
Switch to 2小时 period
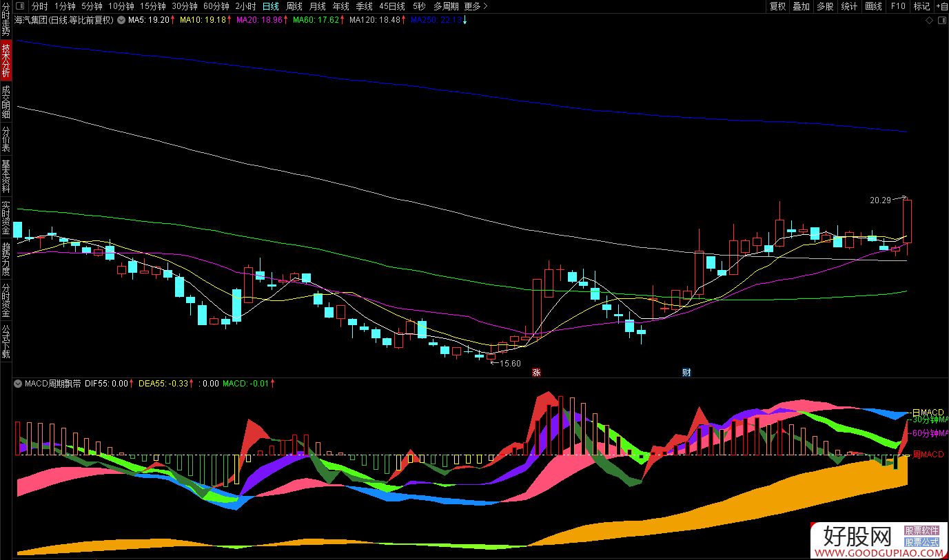245,6
